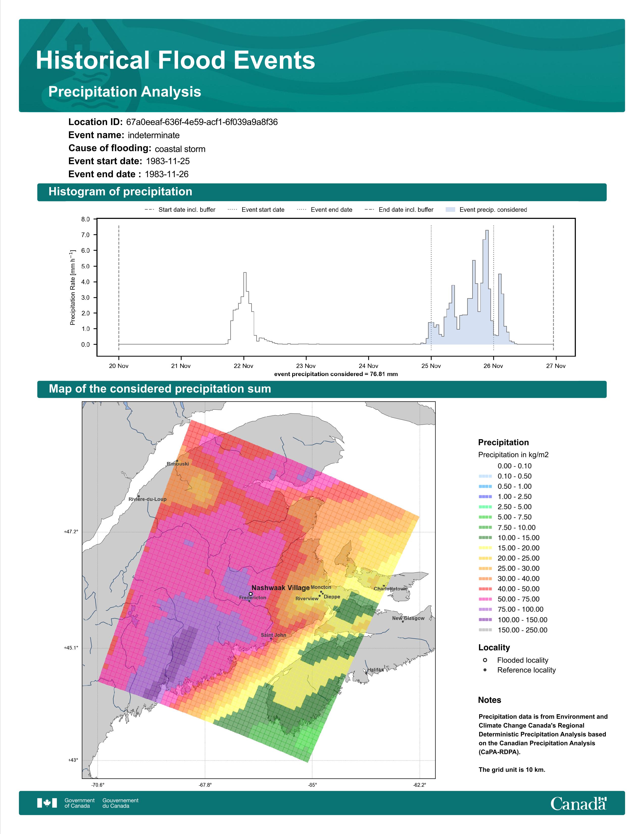Click the Precipitation Rate y-axis label

[x=73, y=287]
